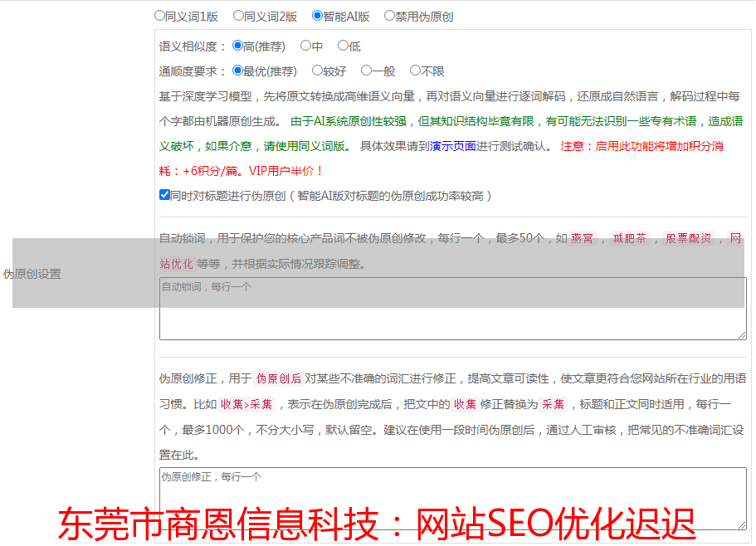
Task: Click the 语义相似度 label
Action: pos(193,46)
